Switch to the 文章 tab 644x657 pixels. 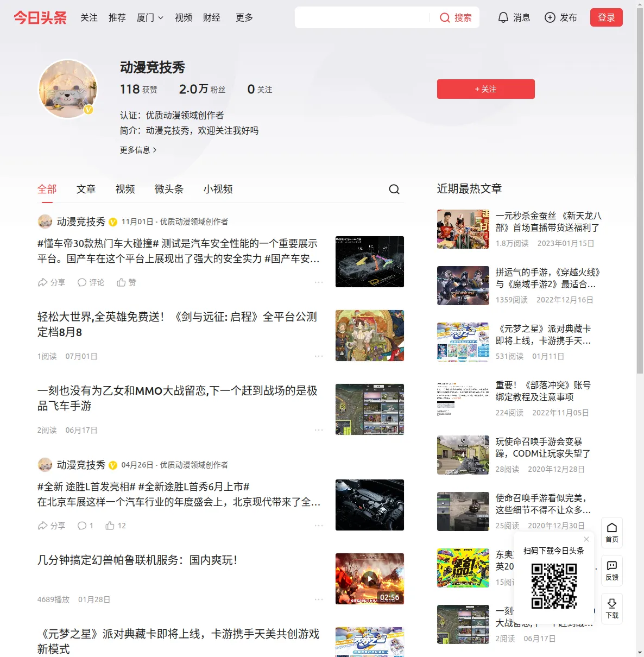point(86,189)
